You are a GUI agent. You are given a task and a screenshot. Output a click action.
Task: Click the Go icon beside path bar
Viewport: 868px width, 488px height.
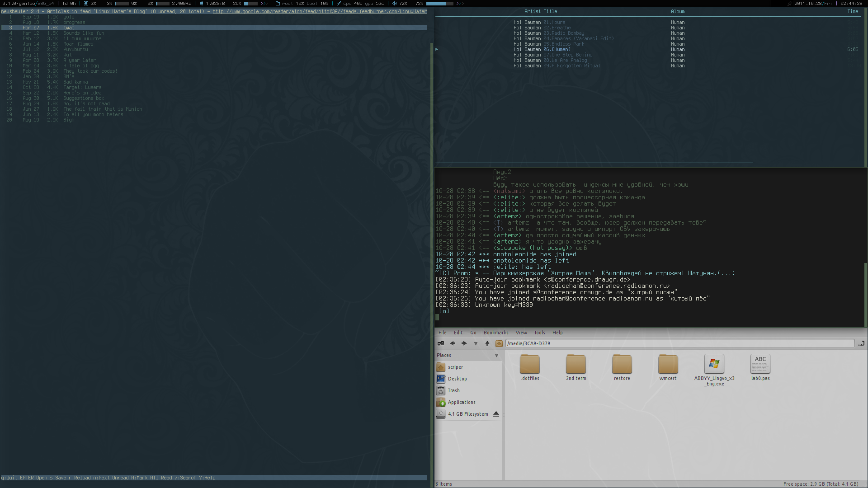point(861,343)
